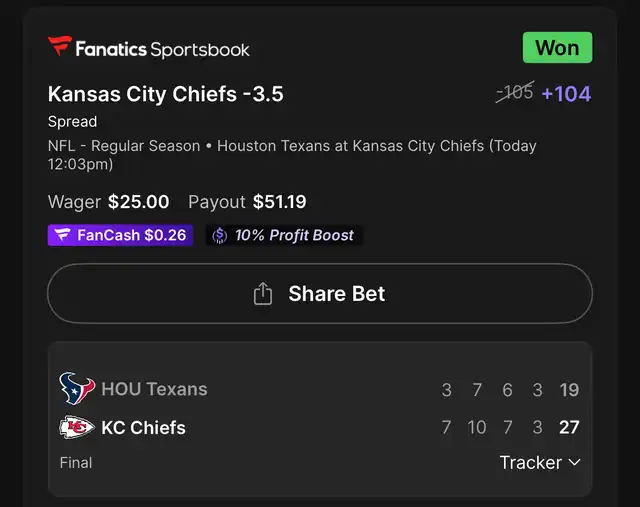The image size is (640, 507).
Task: Select the FanCash $0.26 badge
Action: pyautogui.click(x=120, y=235)
